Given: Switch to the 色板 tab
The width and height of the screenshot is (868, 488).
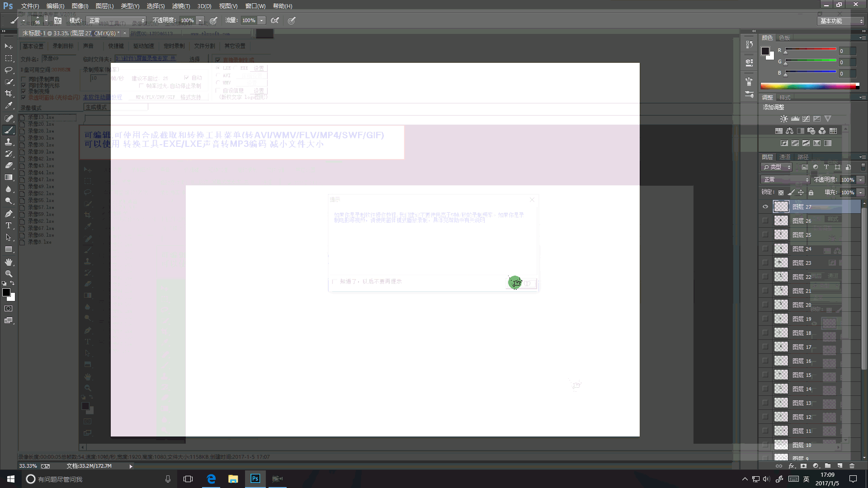Looking at the screenshot, I should [784, 38].
